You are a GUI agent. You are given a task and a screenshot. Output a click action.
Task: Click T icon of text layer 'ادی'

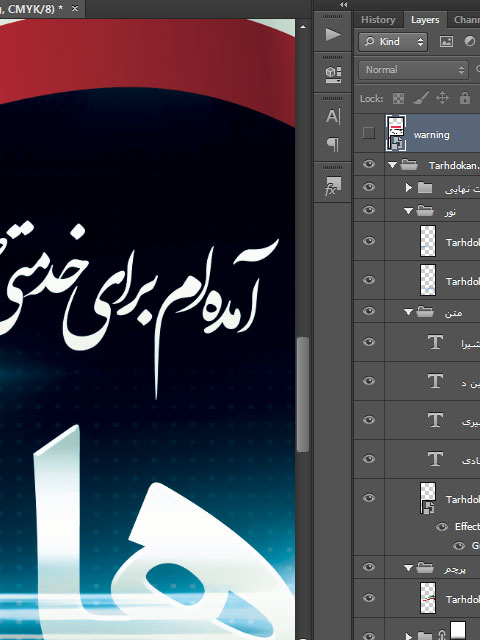(x=435, y=459)
